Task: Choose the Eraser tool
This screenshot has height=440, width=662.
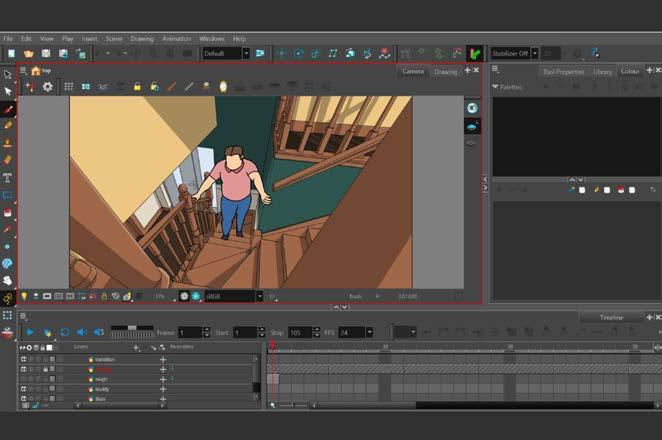Action: (8, 159)
